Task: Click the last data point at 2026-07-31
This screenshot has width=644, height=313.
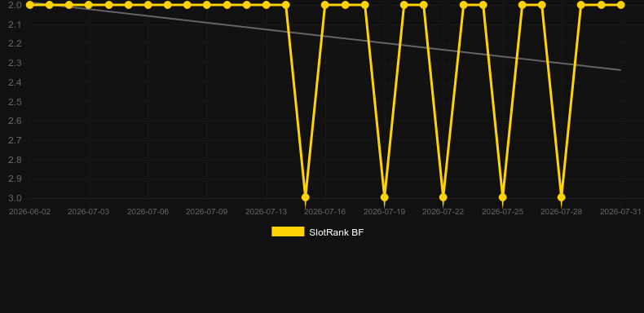Action: click(x=620, y=5)
